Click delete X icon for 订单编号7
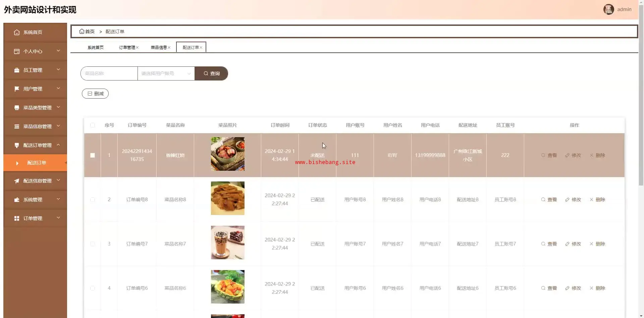 point(591,244)
